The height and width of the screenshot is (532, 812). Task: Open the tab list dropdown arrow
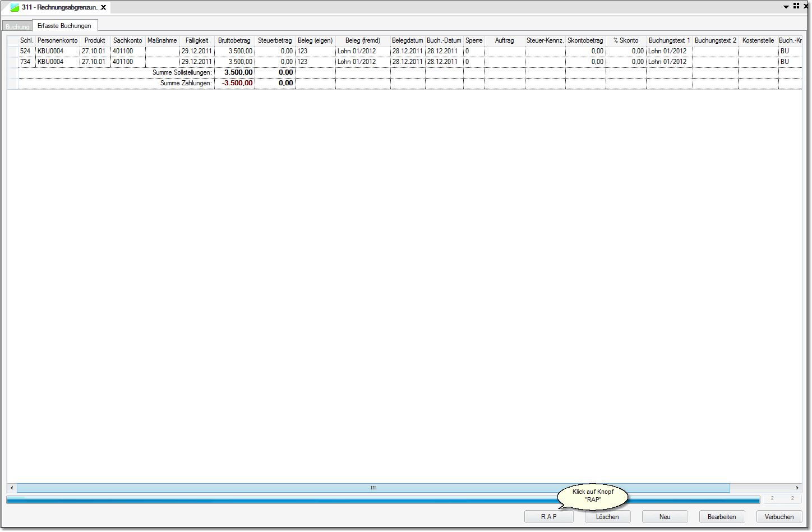(786, 7)
